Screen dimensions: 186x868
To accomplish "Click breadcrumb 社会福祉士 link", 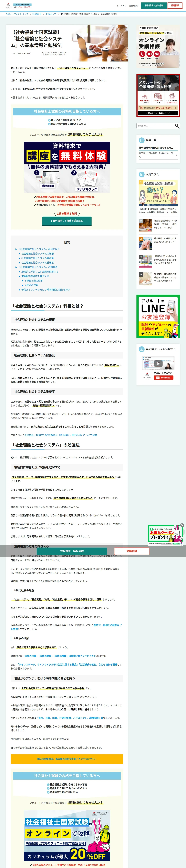I will click(x=37, y=14).
